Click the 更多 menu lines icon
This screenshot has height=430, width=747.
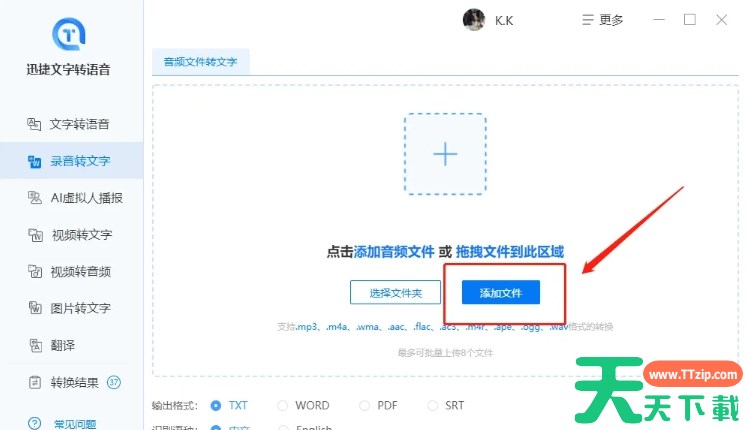point(587,20)
